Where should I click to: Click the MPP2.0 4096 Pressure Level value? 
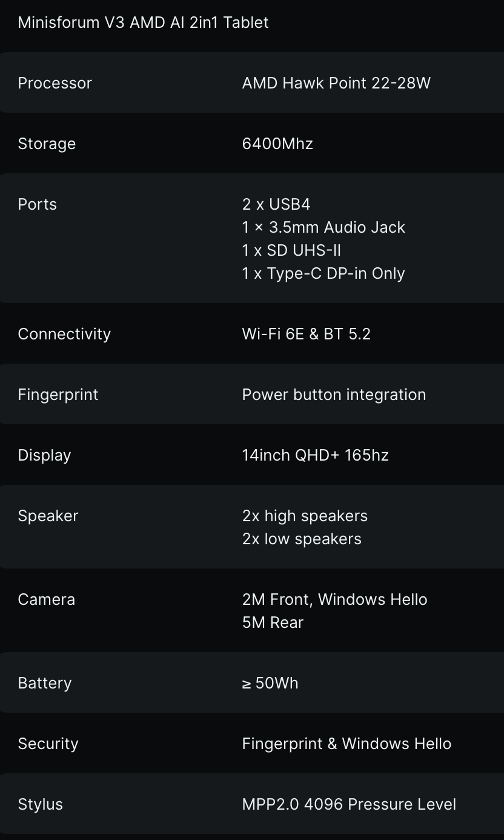[349, 804]
